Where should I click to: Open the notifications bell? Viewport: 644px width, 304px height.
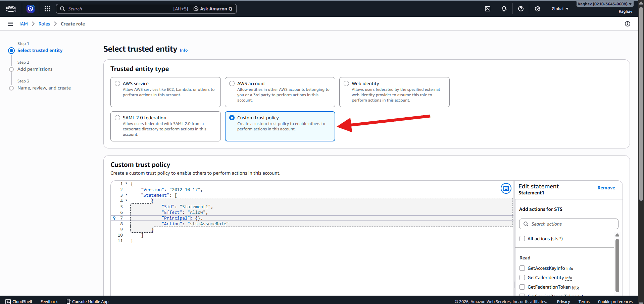coord(504,8)
